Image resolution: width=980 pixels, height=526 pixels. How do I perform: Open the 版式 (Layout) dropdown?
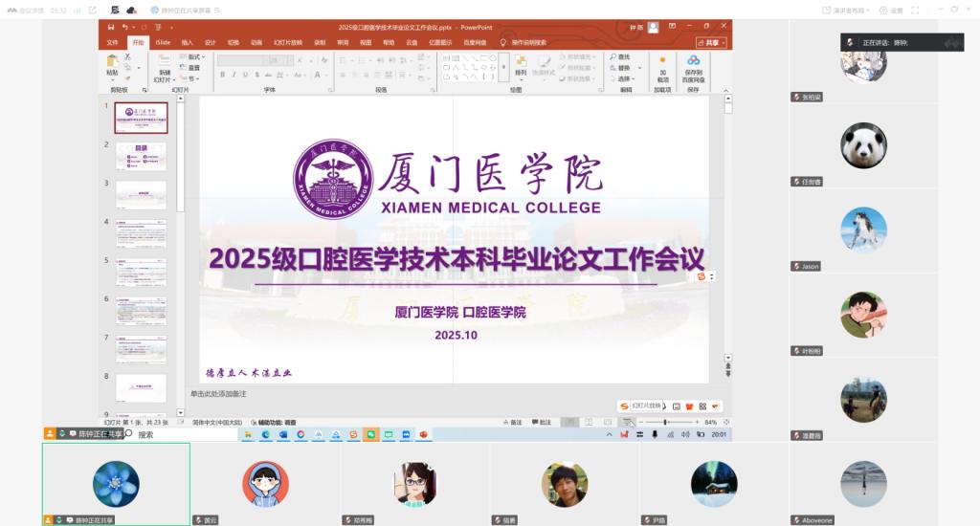point(191,56)
